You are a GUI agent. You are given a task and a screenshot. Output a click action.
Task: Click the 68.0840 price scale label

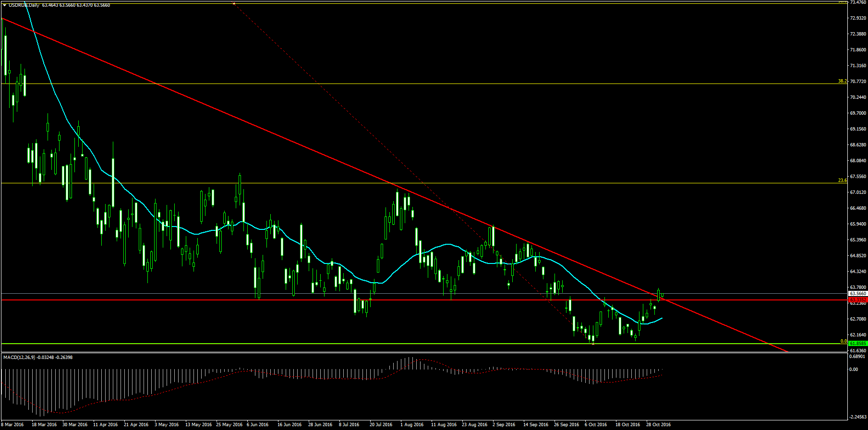[857, 161]
